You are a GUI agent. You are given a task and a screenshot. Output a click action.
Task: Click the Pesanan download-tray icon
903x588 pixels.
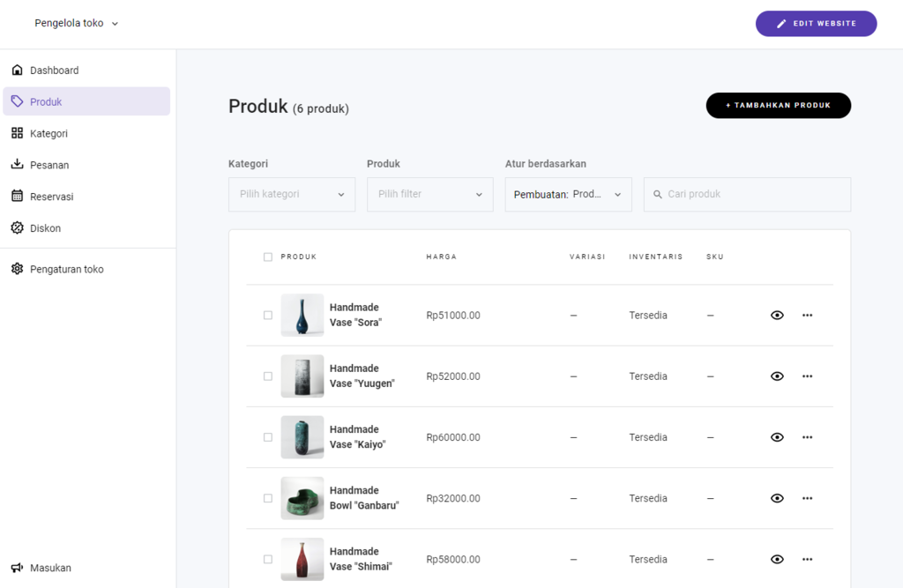coord(17,165)
